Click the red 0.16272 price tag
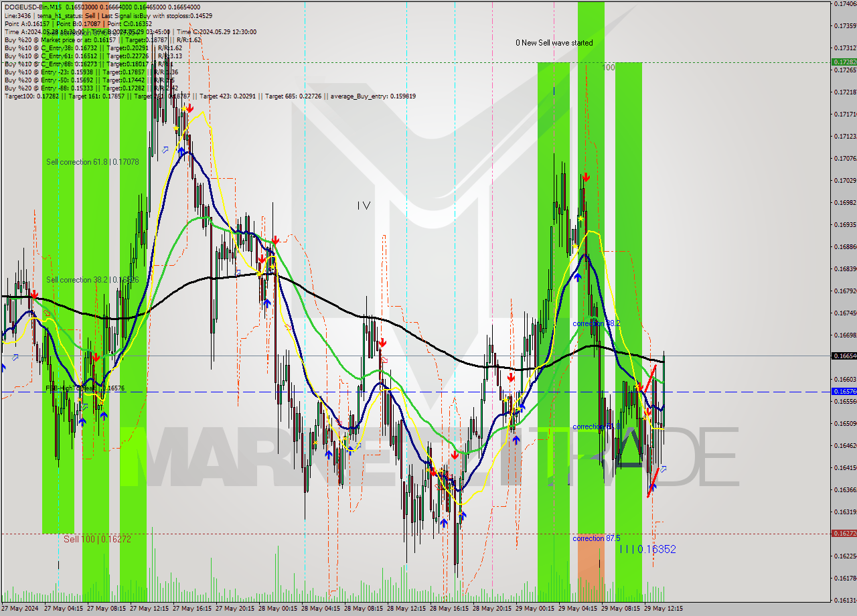This screenshot has height=616, width=857. [x=844, y=533]
